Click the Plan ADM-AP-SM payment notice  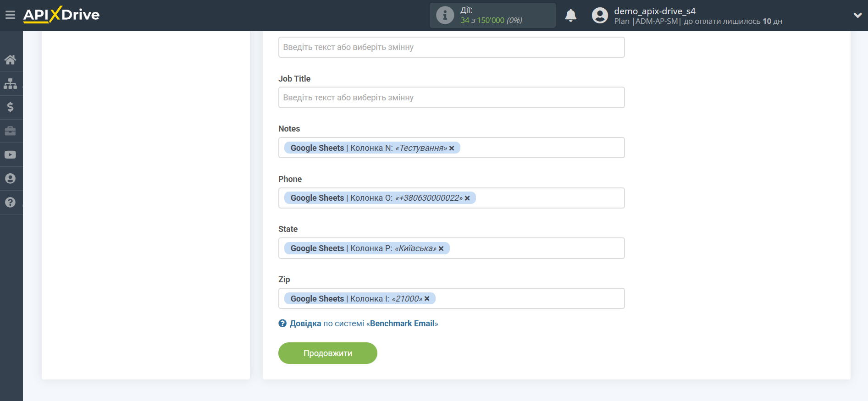(x=698, y=21)
